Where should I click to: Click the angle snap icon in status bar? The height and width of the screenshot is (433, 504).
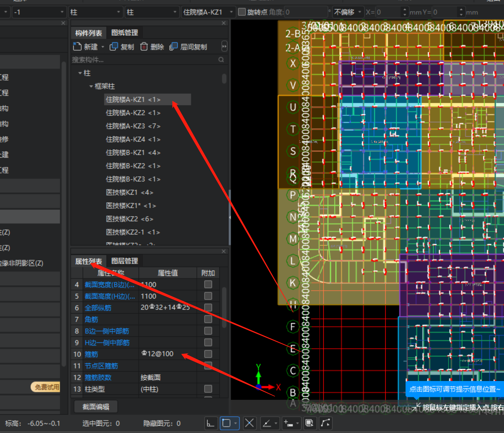267,423
